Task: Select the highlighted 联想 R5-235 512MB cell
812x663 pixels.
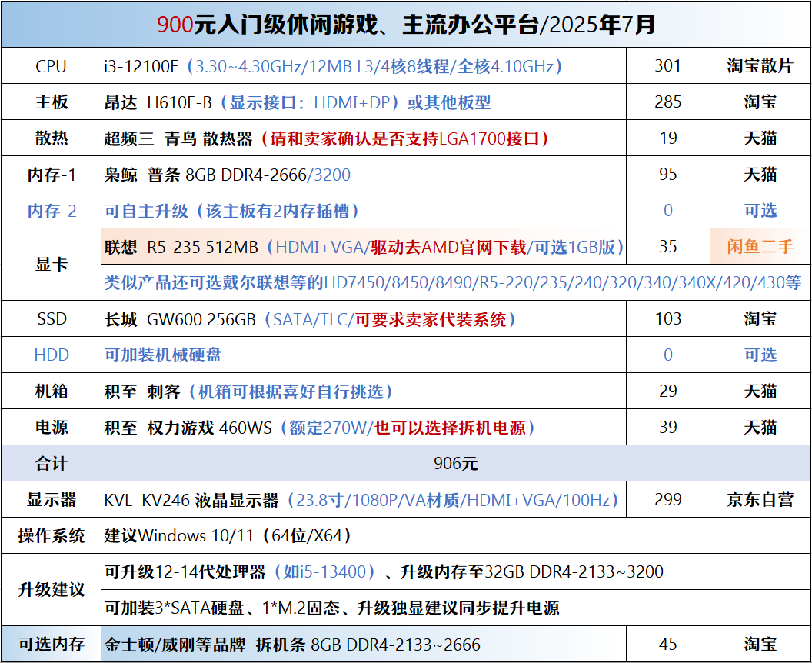Action: pos(364,247)
